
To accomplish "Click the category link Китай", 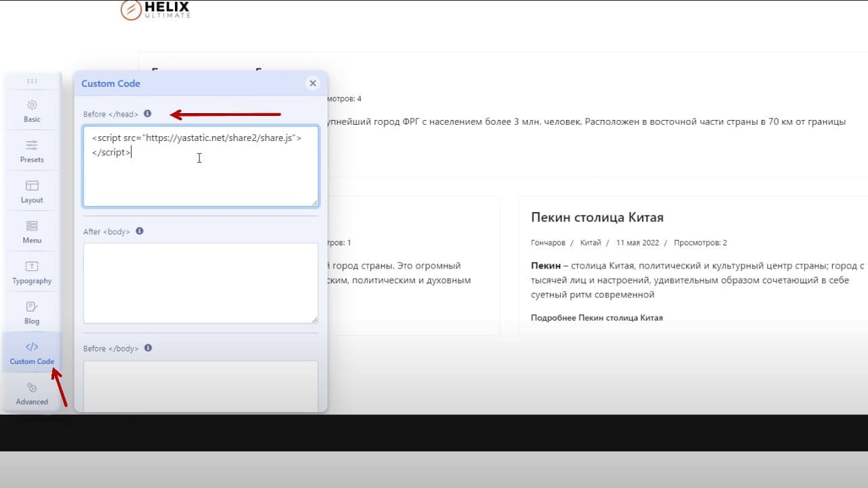I will (x=591, y=243).
